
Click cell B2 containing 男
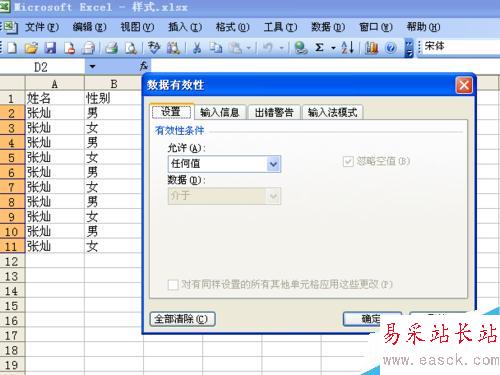point(114,113)
